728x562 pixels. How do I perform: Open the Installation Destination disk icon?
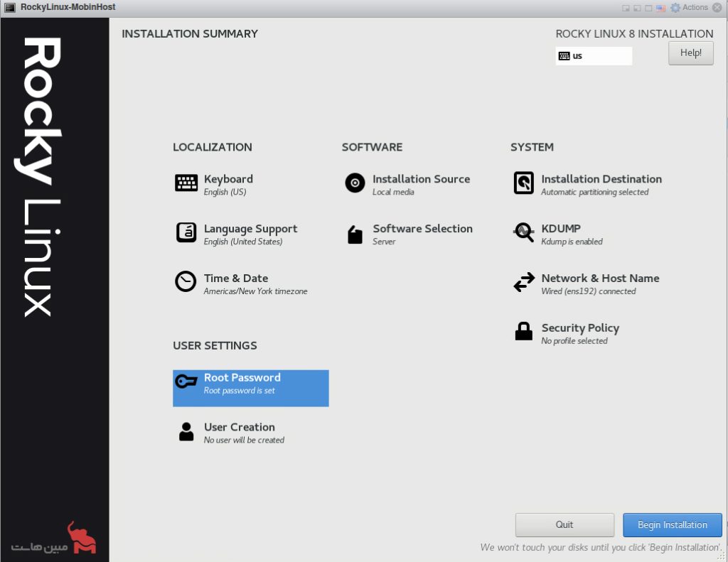coord(524,183)
